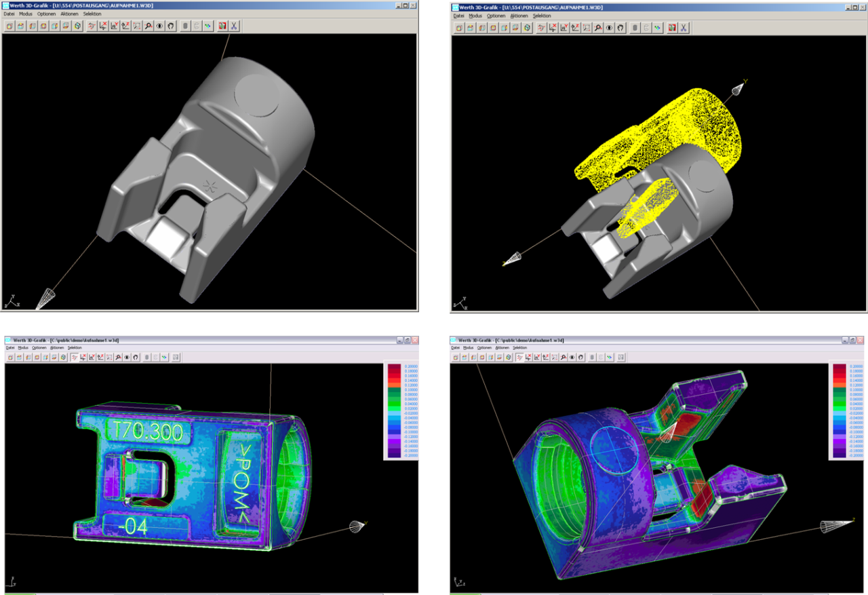This screenshot has height=595, width=868.
Task: Toggle the point cloud display icon
Action: 209,26
